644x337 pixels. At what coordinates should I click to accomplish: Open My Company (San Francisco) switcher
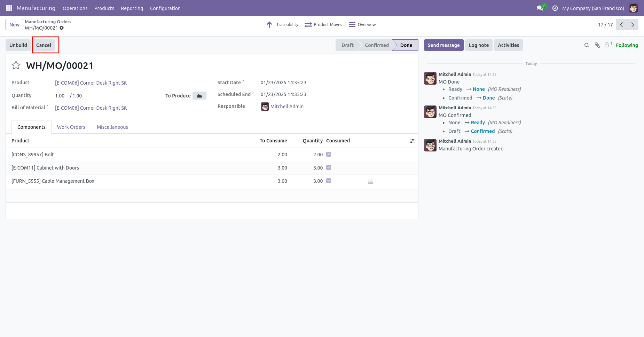tap(593, 8)
